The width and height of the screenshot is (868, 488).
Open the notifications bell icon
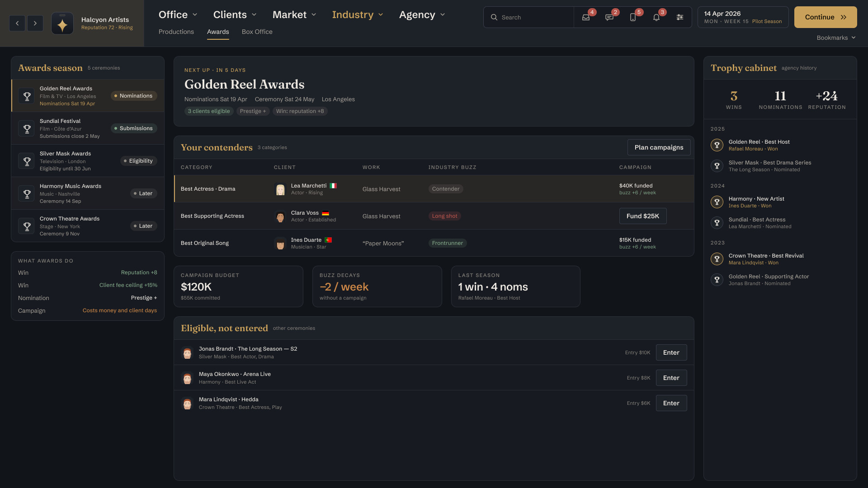click(x=656, y=17)
